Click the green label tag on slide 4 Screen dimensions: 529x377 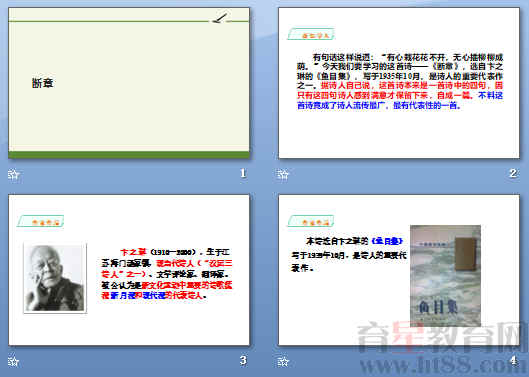coord(311,221)
